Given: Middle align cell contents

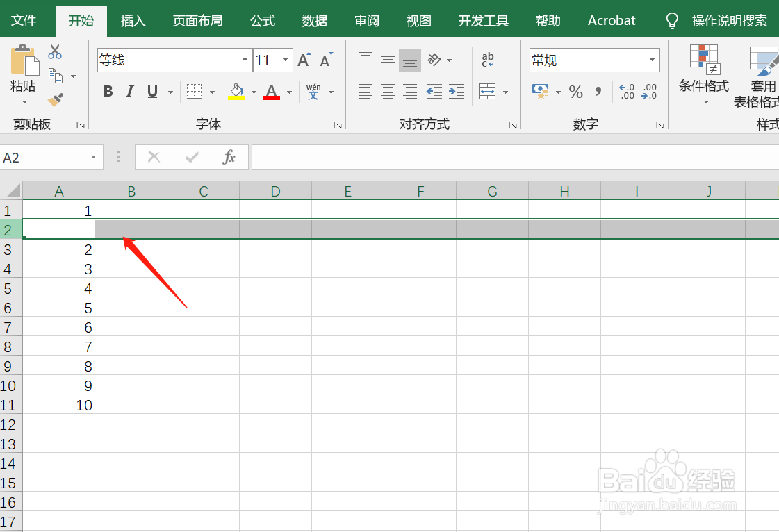Looking at the screenshot, I should pyautogui.click(x=388, y=60).
